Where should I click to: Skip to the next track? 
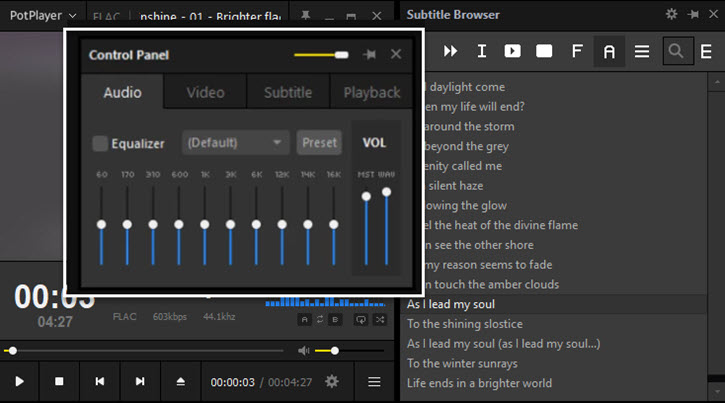[x=140, y=382]
